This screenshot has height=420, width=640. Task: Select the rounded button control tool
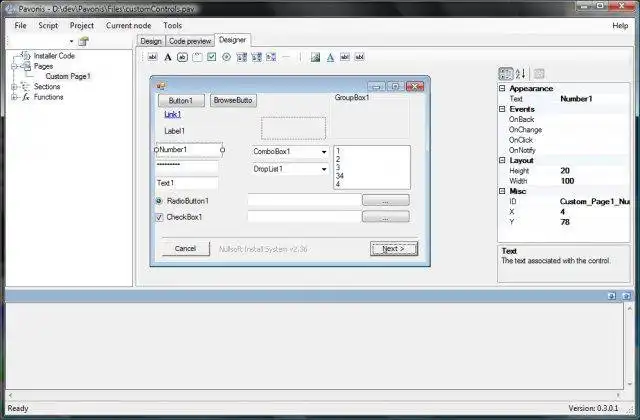[182, 57]
